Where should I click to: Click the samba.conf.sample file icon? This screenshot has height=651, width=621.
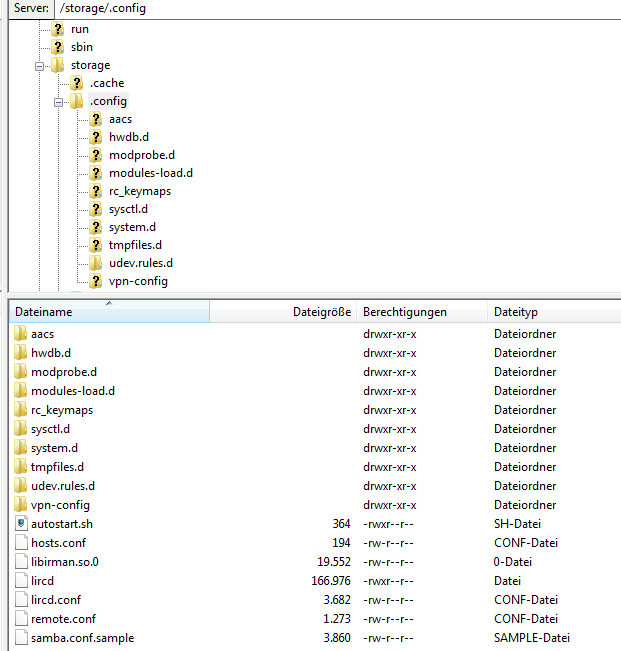[x=21, y=638]
